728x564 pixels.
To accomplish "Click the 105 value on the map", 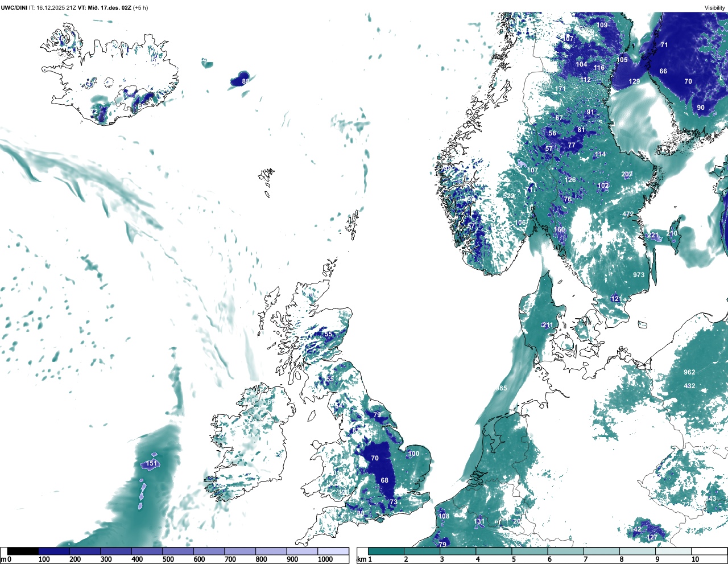I will click(x=622, y=60).
